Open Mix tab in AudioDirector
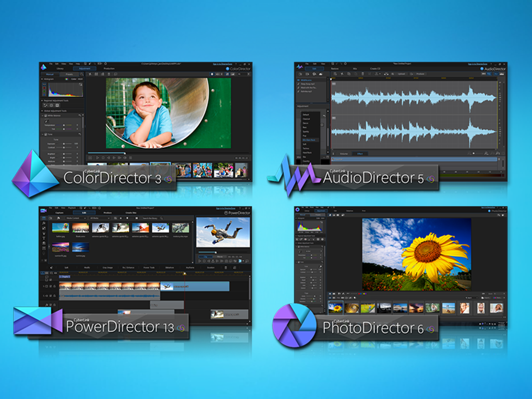532x399 pixels. [x=355, y=68]
